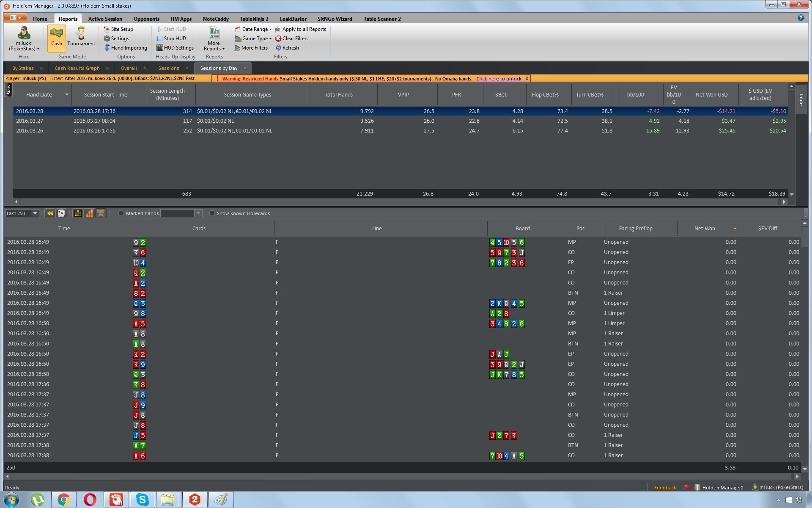Open More Filters
812x508 pixels.
[251, 48]
